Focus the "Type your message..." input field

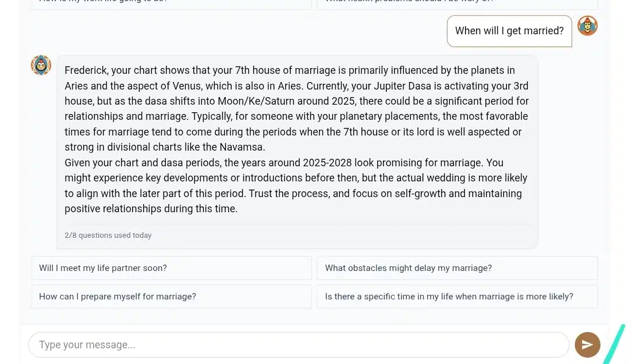point(298,345)
